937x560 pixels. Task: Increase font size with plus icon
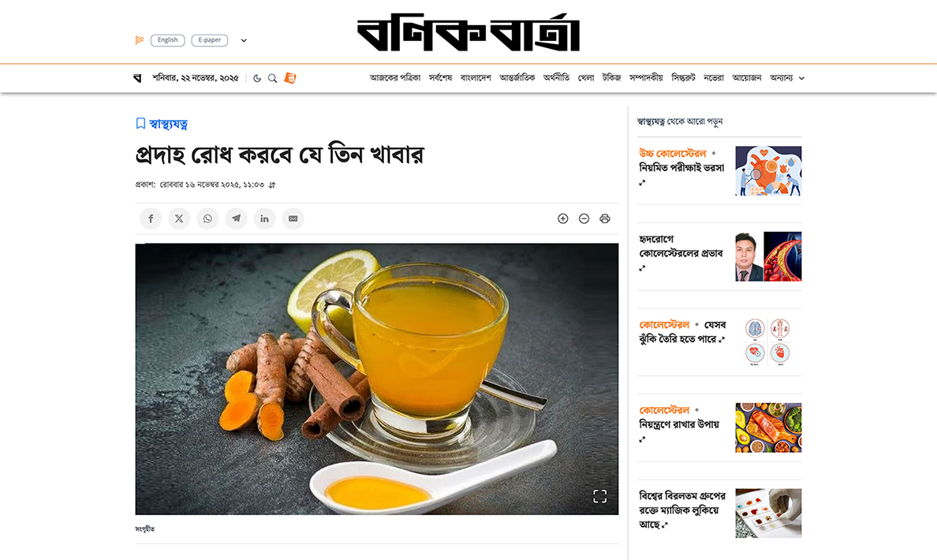(x=563, y=218)
